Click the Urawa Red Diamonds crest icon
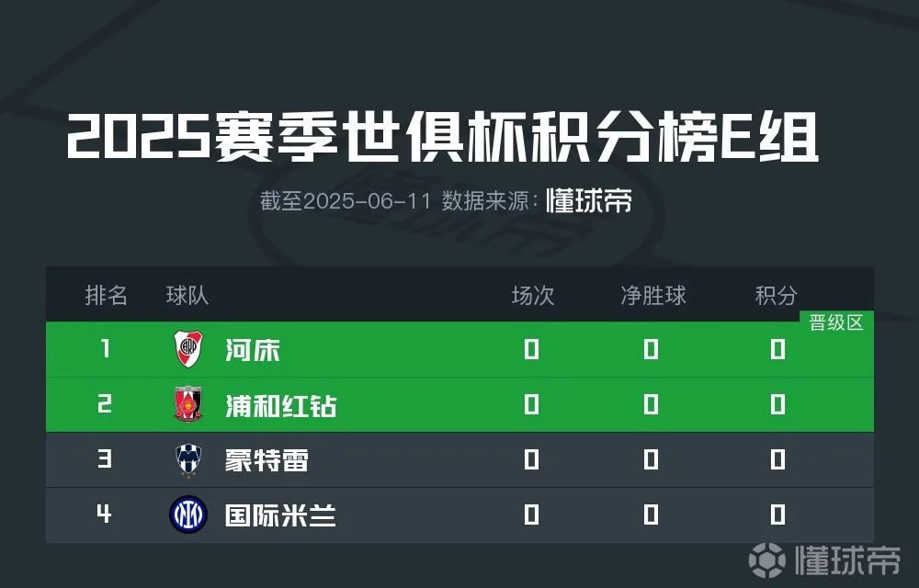The height and width of the screenshot is (588, 919). click(x=188, y=404)
